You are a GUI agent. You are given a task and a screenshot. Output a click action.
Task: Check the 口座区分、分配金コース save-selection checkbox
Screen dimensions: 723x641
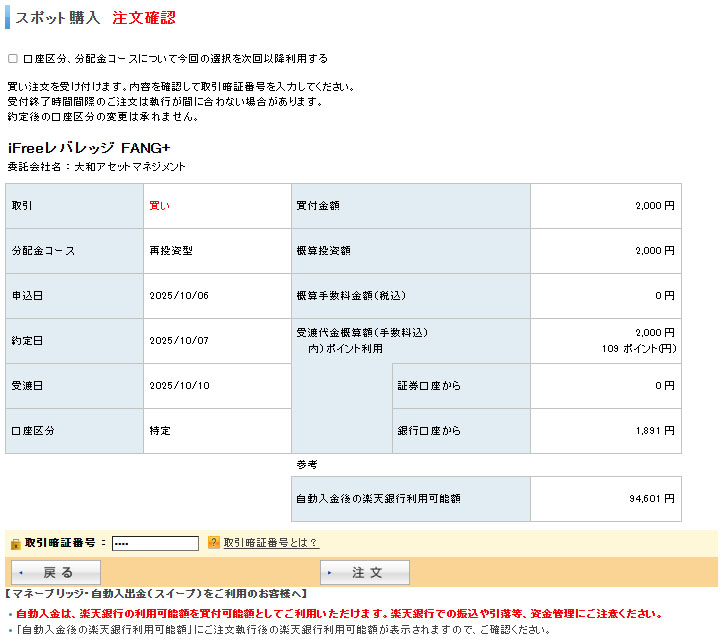pos(13,59)
